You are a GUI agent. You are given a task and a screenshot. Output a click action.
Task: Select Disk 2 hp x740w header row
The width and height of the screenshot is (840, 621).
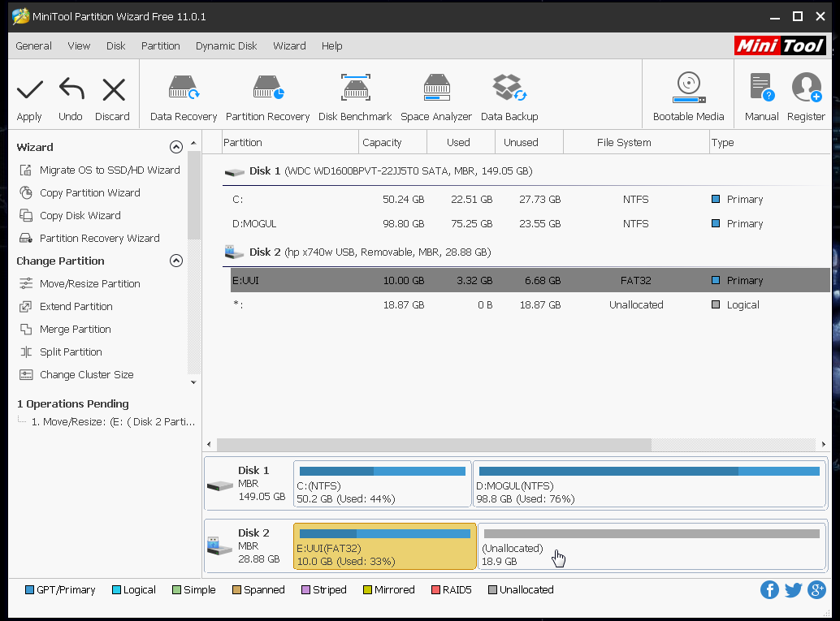pos(526,252)
